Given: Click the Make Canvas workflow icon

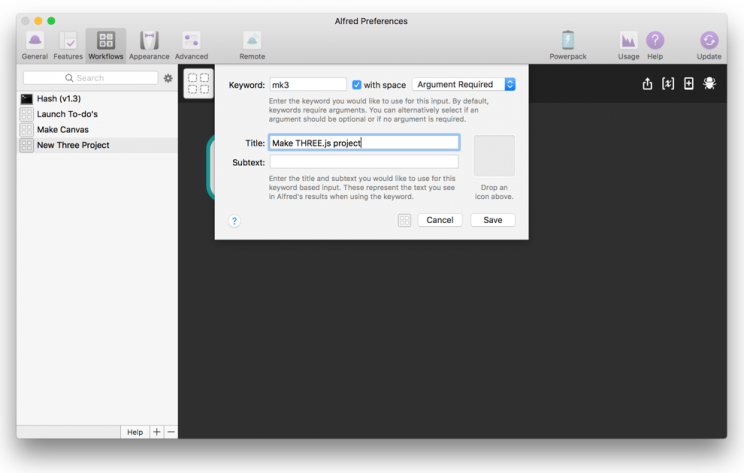Looking at the screenshot, I should click(27, 130).
